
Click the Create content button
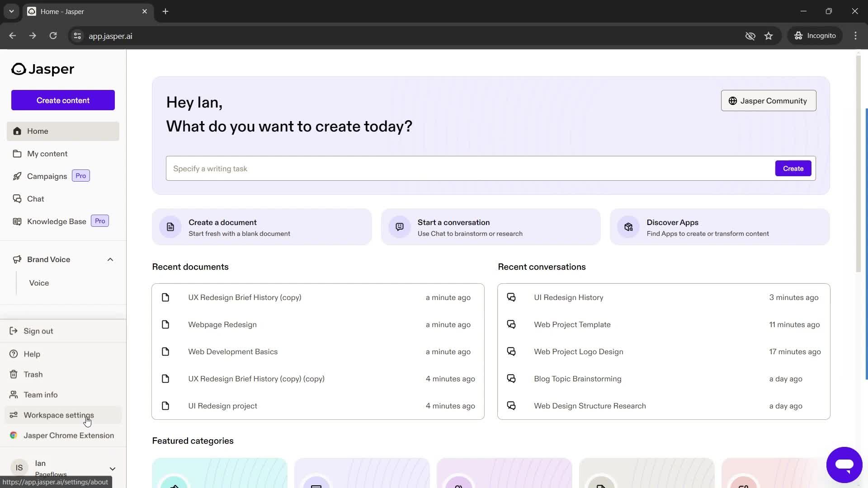(62, 100)
